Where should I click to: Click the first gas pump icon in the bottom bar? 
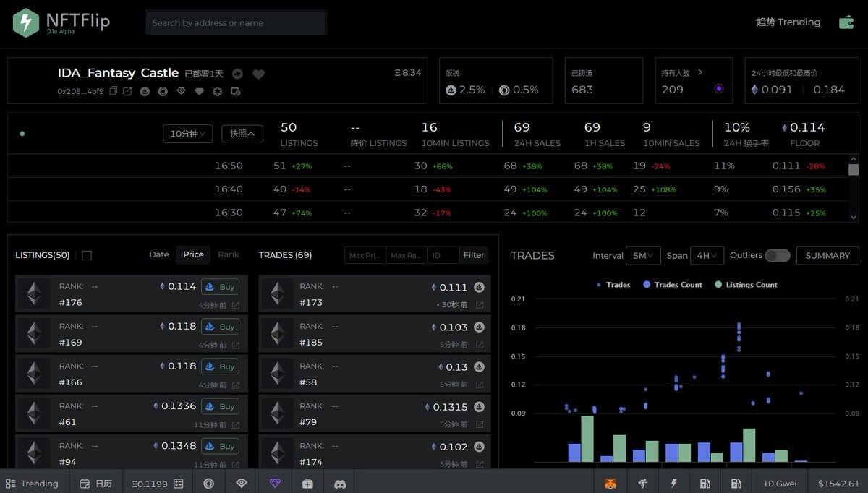(705, 483)
